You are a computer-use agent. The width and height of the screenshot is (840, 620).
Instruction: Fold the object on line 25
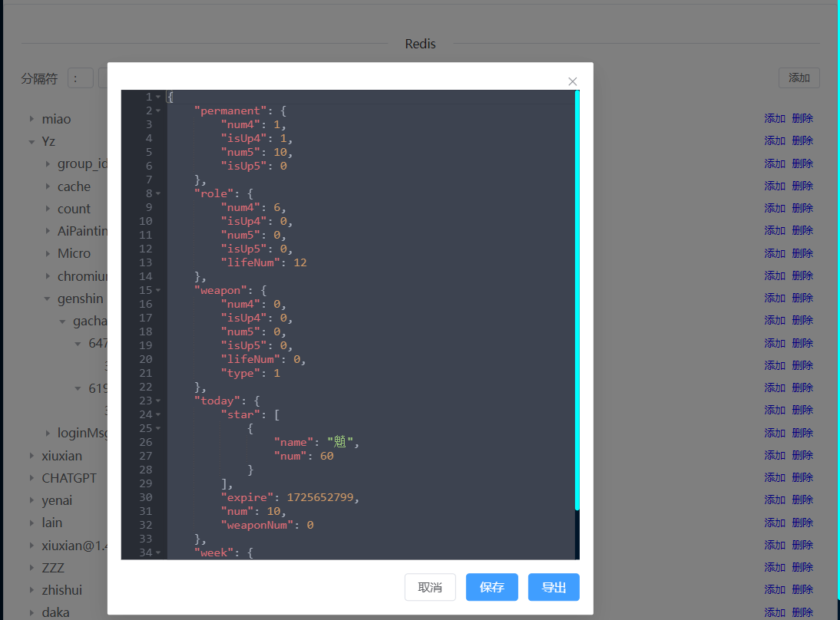(x=158, y=428)
